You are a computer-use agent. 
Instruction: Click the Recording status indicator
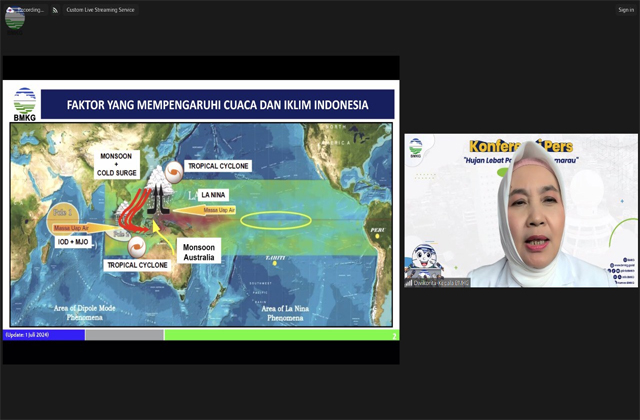pyautogui.click(x=22, y=10)
